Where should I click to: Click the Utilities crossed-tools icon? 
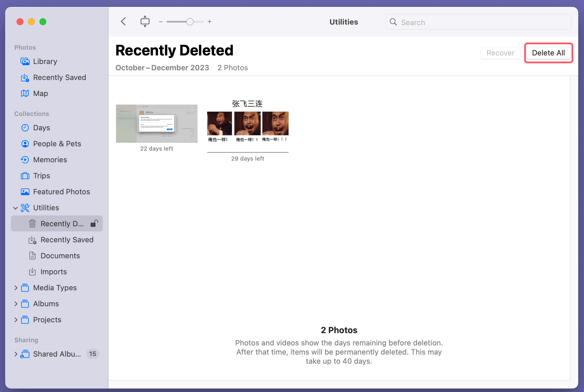tap(25, 208)
